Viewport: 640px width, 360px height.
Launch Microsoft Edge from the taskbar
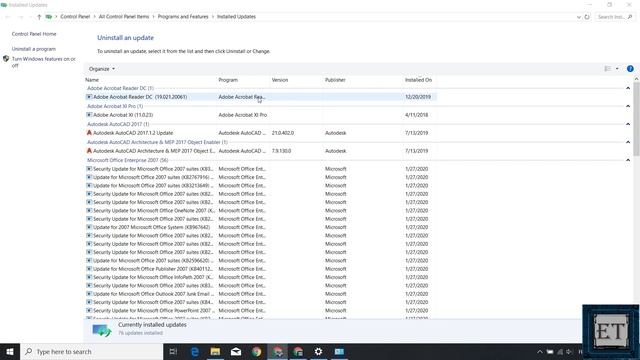(x=195, y=351)
